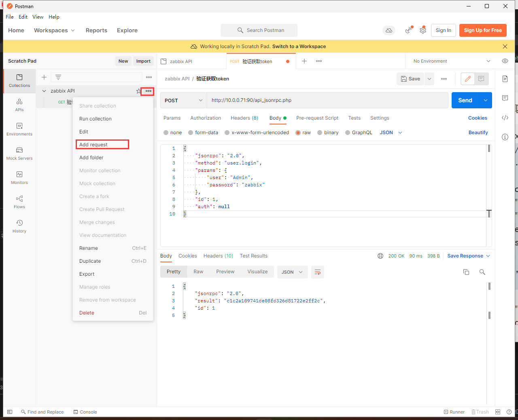
Task: Open the documentation icon in right sidebar
Action: tap(505, 79)
